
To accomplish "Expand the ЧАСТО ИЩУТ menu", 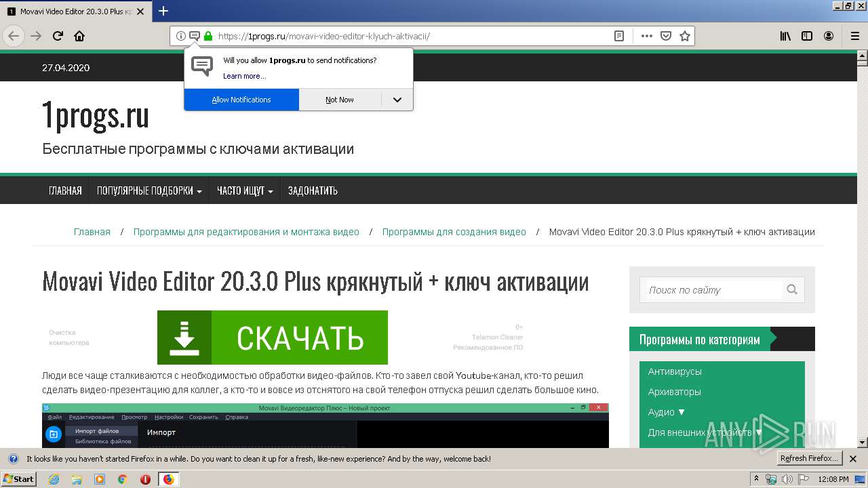I will click(x=245, y=190).
